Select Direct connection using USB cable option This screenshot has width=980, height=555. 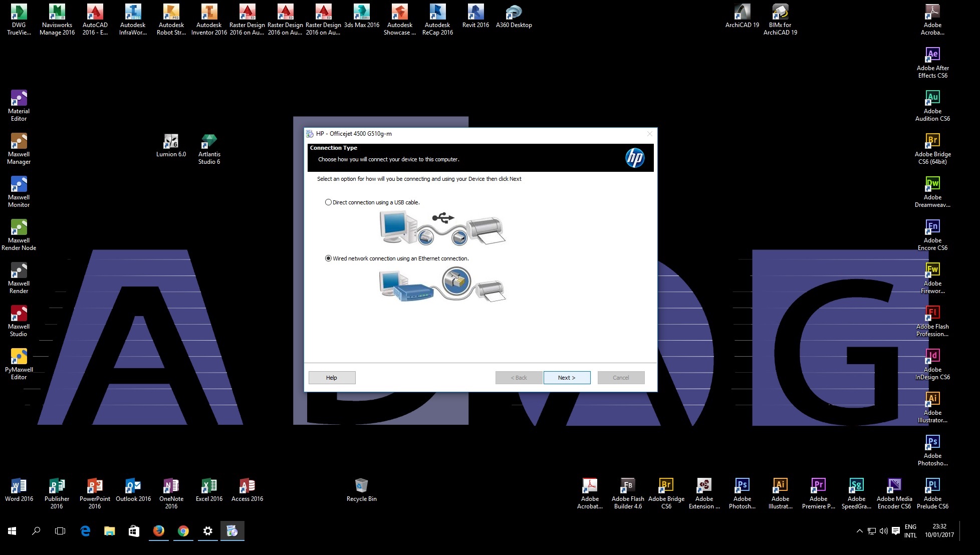[x=329, y=202]
